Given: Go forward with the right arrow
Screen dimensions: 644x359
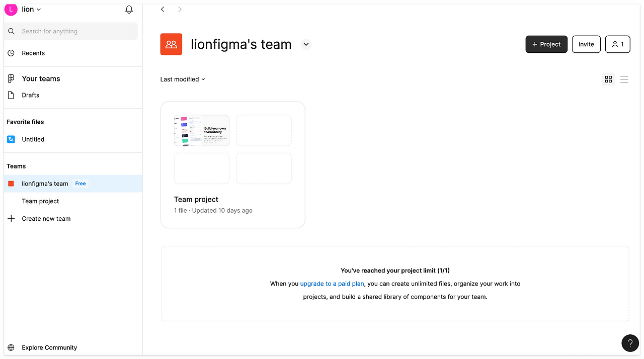Looking at the screenshot, I should click(180, 10).
